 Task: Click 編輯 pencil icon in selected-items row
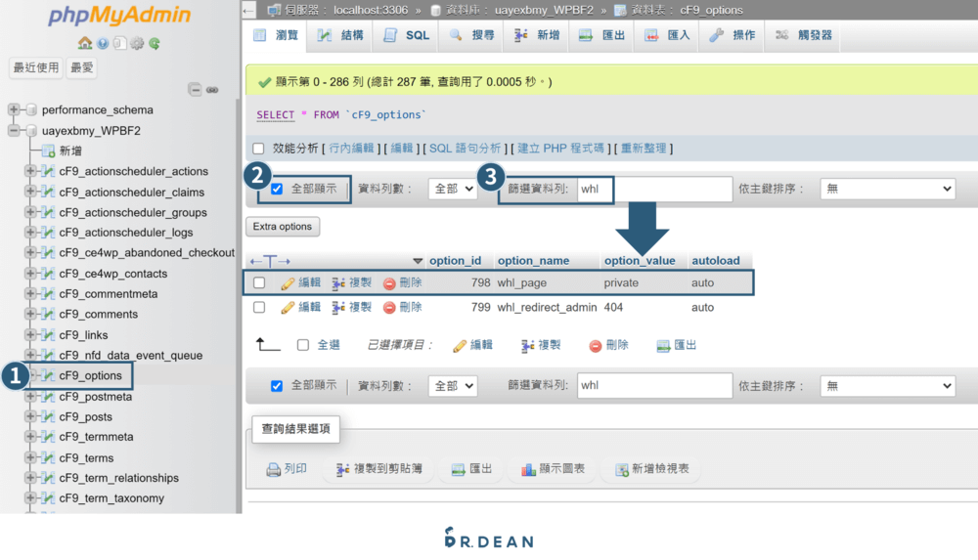[x=460, y=346]
